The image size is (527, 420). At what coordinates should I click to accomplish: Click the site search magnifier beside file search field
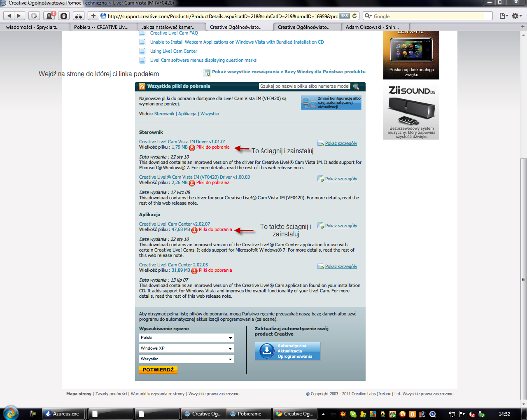[356, 86]
